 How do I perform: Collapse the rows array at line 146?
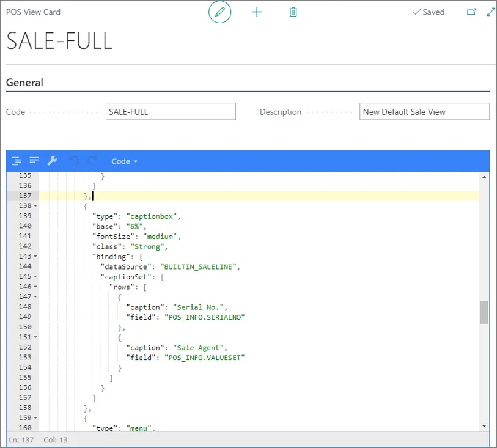pos(35,287)
